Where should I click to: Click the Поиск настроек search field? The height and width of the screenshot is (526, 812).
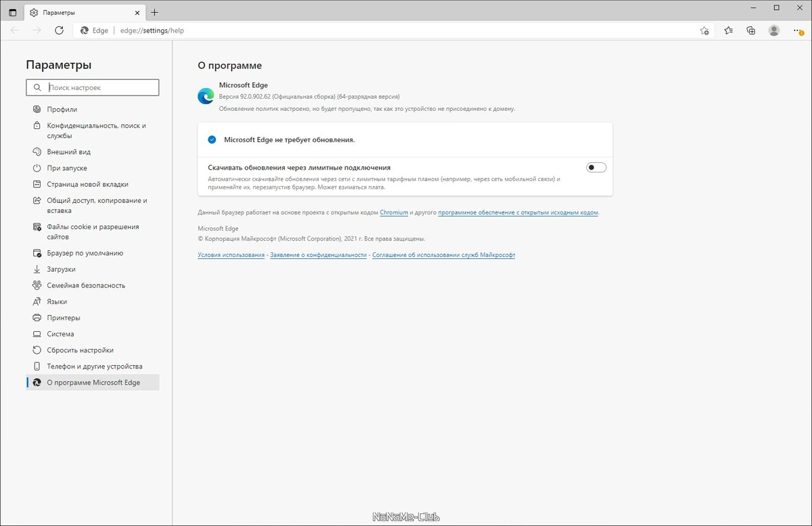pyautogui.click(x=93, y=87)
